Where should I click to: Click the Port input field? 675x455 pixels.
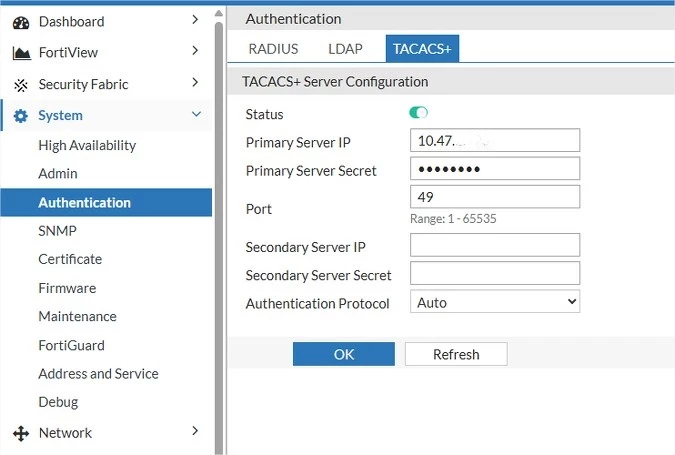[x=495, y=197]
